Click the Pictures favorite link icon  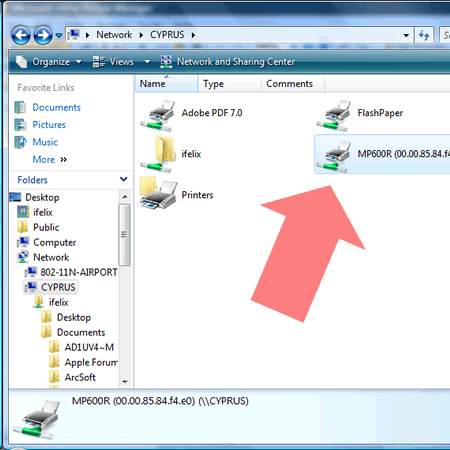[20, 125]
